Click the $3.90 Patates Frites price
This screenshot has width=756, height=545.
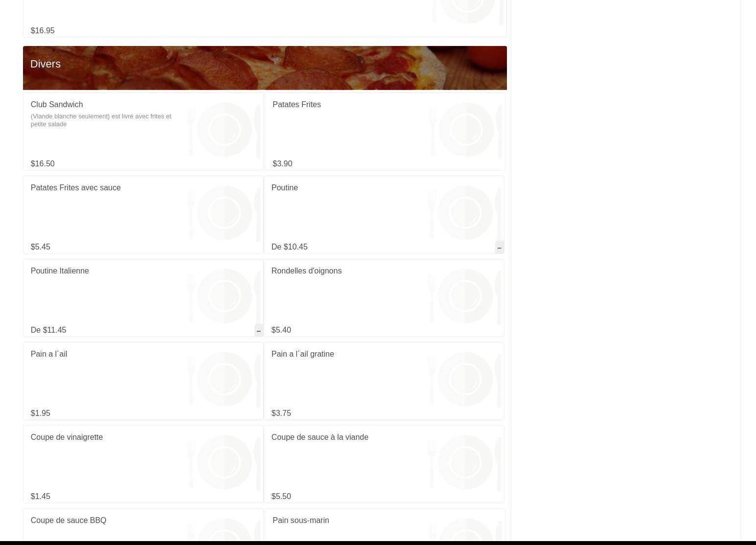pyautogui.click(x=282, y=163)
